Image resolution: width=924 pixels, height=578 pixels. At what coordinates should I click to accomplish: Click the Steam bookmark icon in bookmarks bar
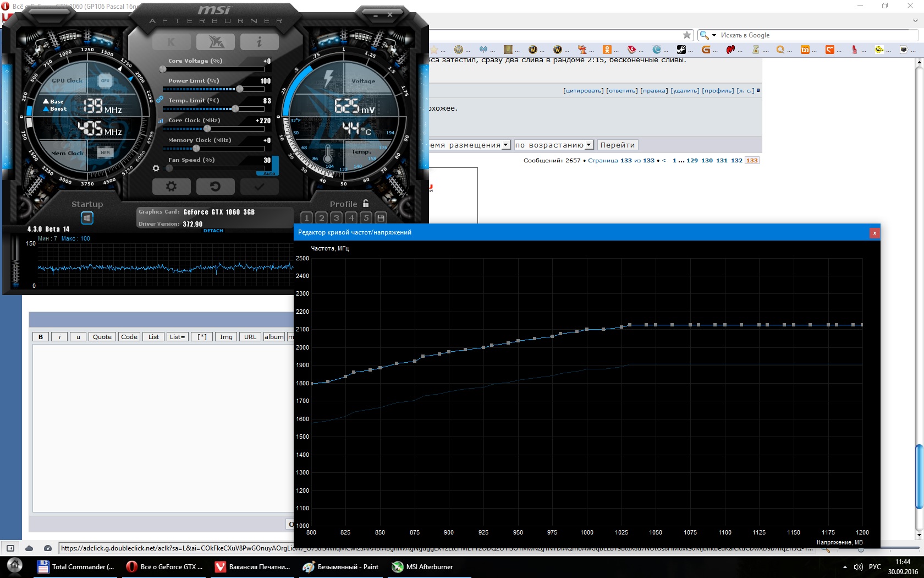click(x=681, y=50)
